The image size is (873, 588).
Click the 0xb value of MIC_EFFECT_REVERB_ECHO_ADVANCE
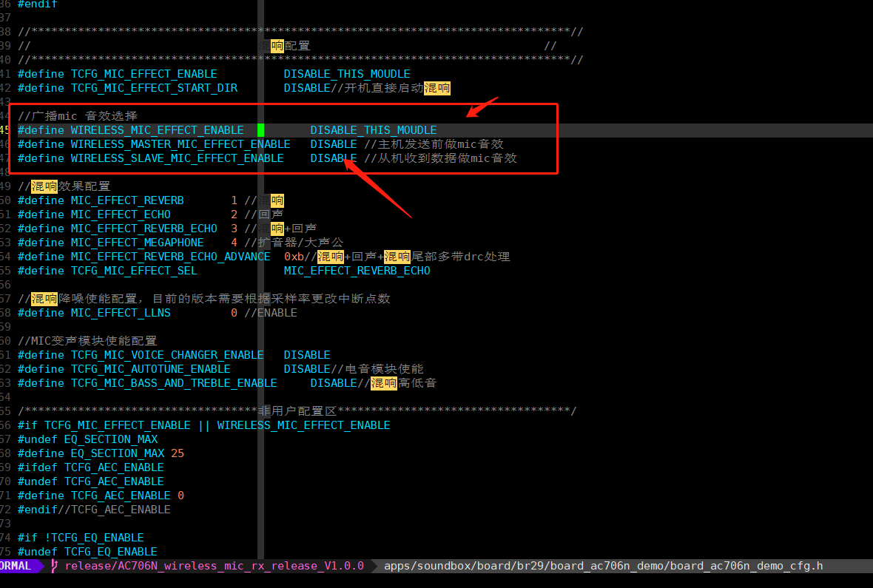coord(294,257)
